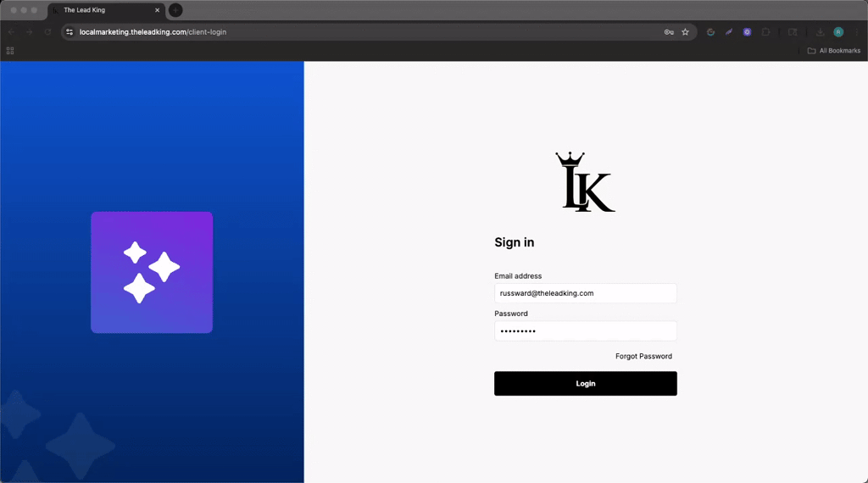Click the black Login button

[x=585, y=383]
